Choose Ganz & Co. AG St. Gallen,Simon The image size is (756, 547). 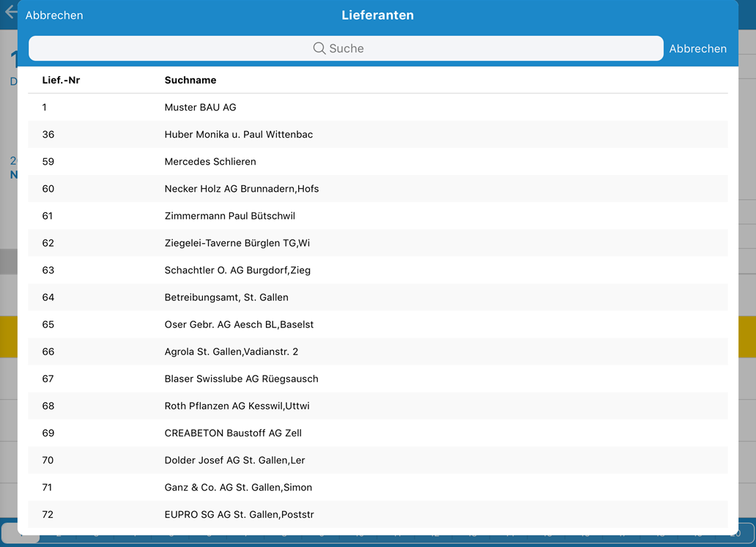[377, 487]
